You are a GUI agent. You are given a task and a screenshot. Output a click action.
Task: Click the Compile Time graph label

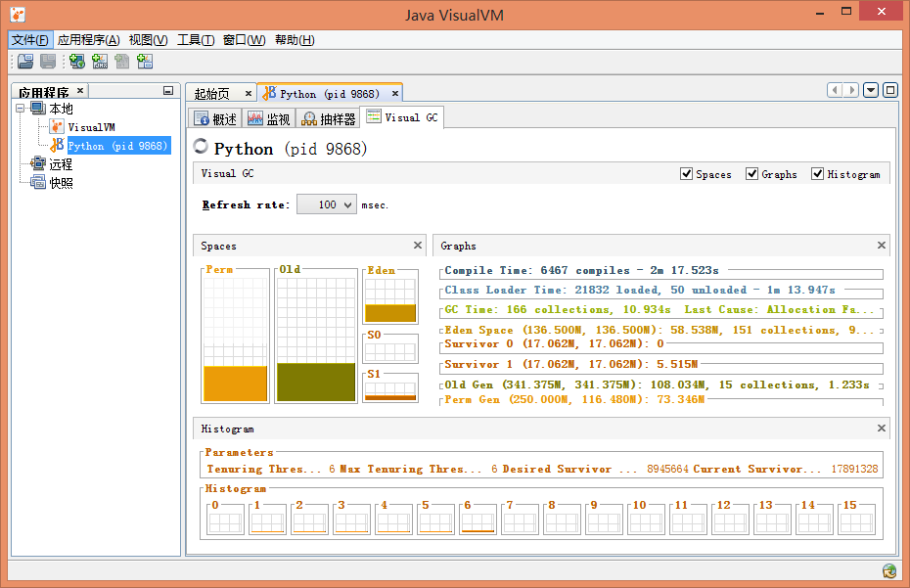point(581,270)
